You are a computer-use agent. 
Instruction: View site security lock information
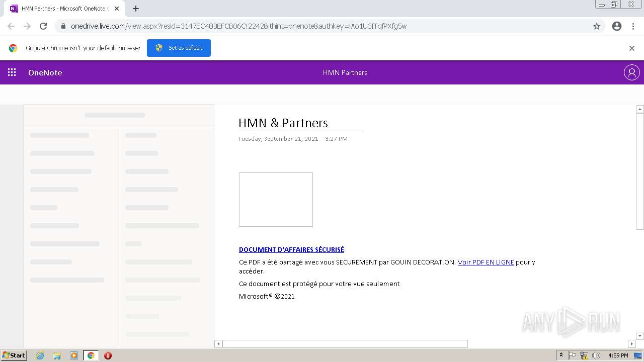pos(63,26)
